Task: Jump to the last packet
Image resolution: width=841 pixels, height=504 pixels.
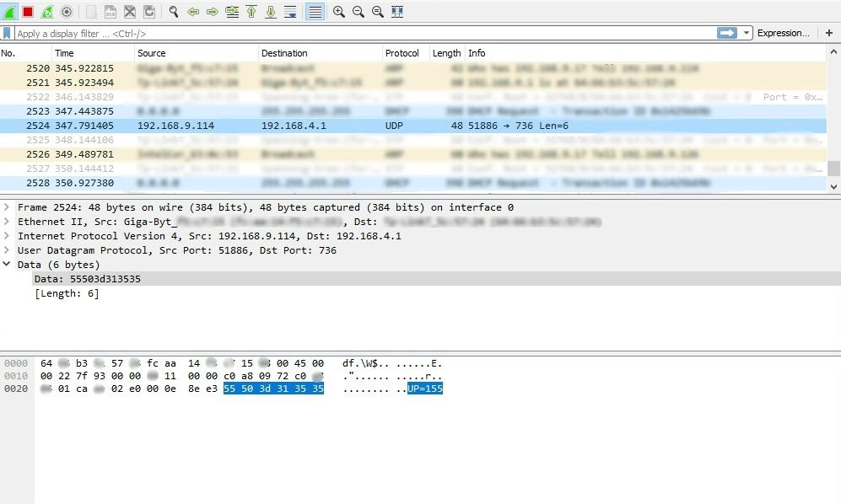Action: [x=271, y=12]
